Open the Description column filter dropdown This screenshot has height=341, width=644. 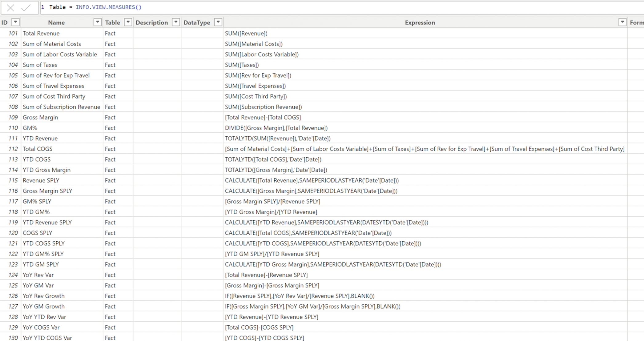176,22
